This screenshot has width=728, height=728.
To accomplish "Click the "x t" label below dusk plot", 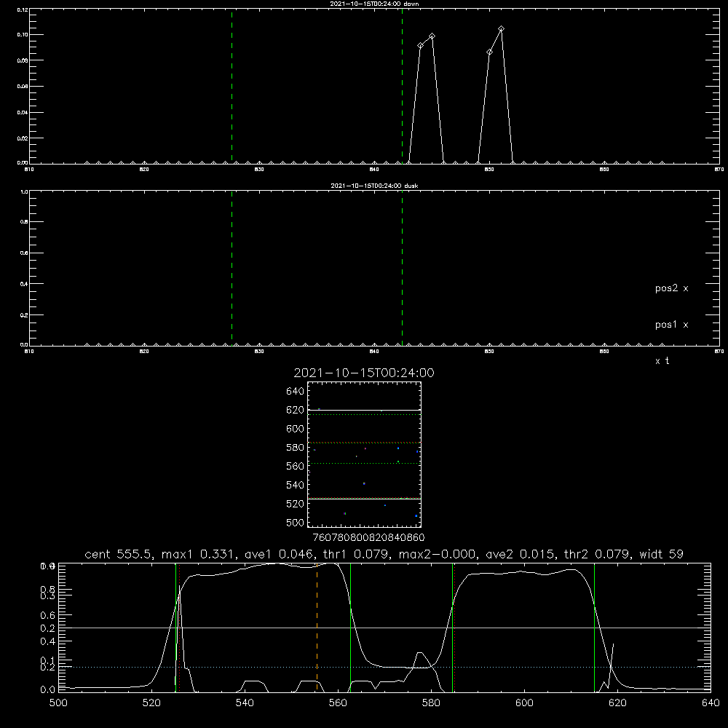I will point(662,361).
